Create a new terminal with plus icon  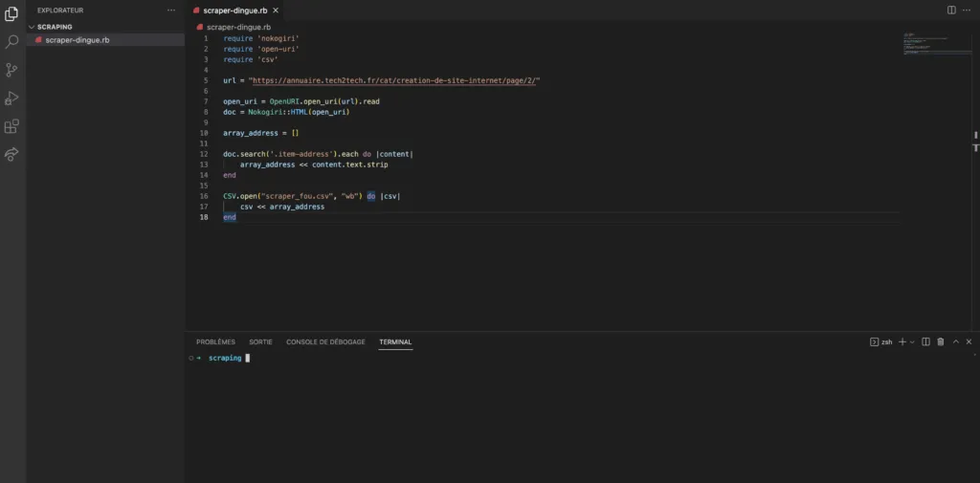(902, 341)
